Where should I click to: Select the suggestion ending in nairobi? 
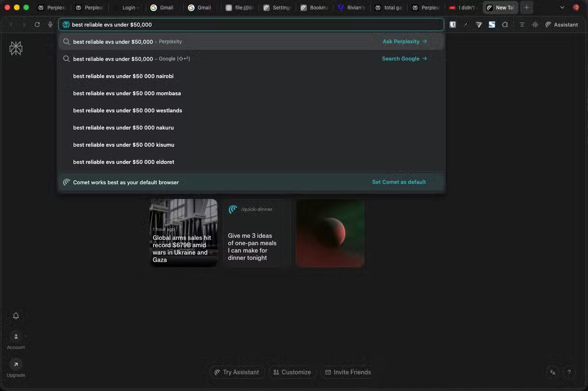(x=123, y=76)
